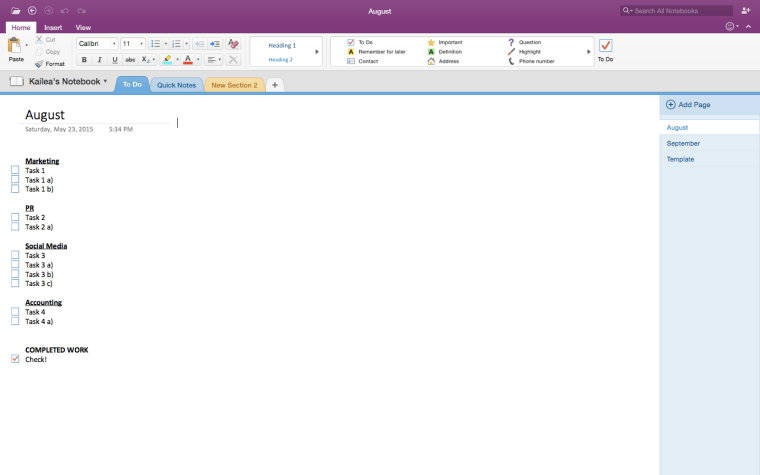Go forward with the circled right arrow
Viewport: 760px width, 475px height.
pos(48,11)
